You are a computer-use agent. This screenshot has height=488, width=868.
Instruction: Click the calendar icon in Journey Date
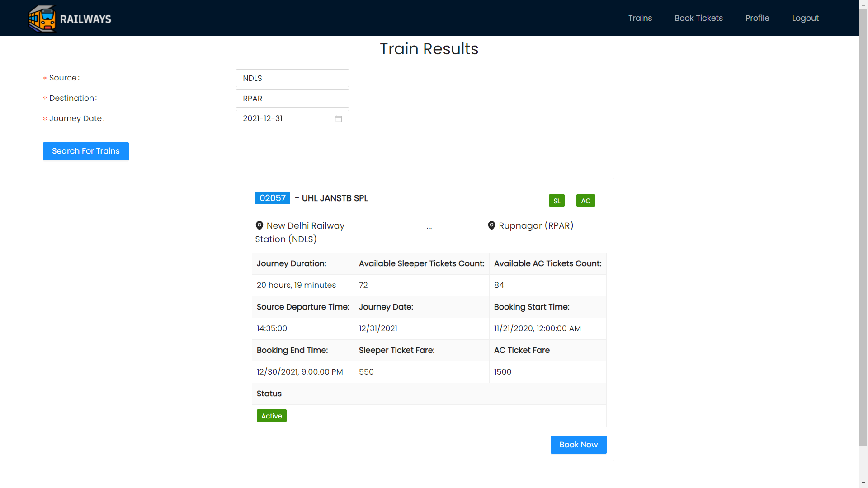click(x=338, y=119)
